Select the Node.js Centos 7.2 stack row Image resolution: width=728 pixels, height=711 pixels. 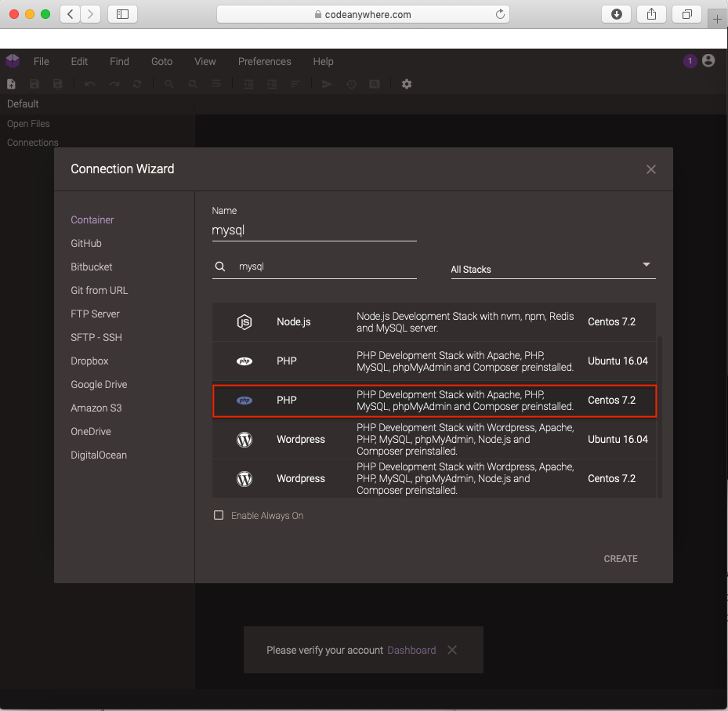coord(434,322)
